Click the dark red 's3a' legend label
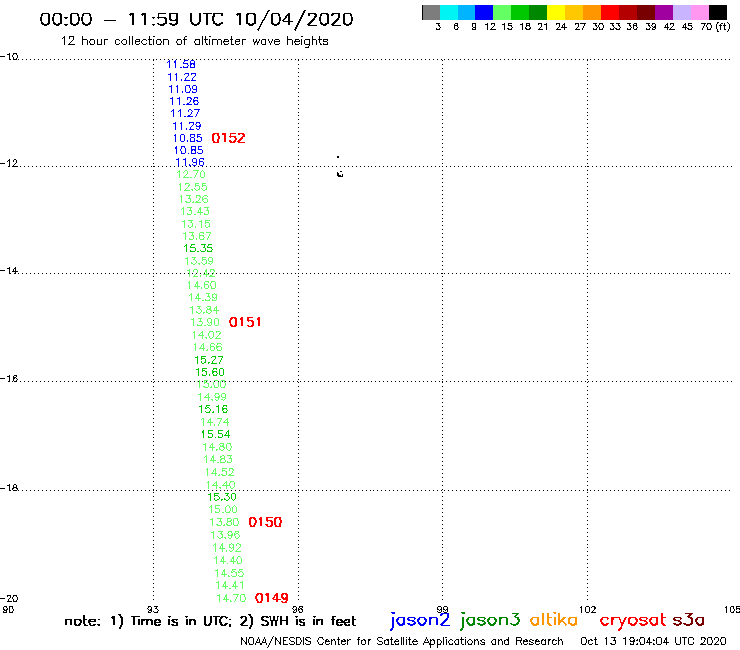 click(x=688, y=620)
